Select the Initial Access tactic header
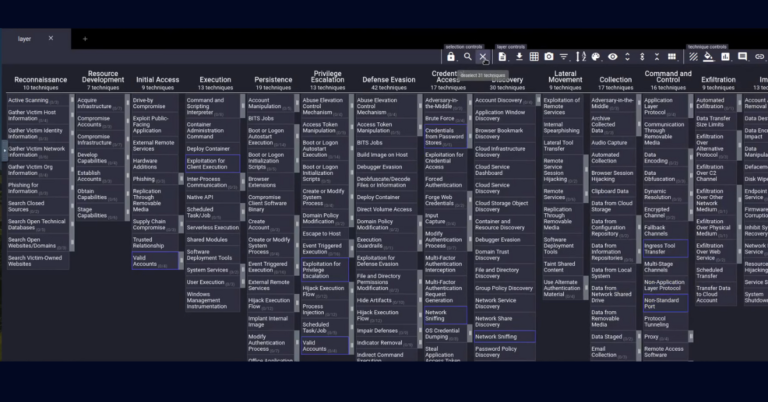The image size is (768, 402). click(x=158, y=80)
